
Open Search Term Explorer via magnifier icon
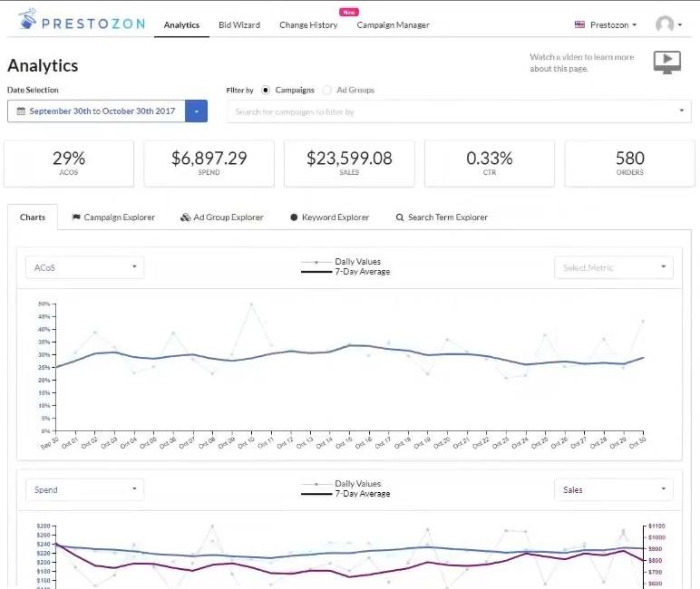(x=400, y=217)
